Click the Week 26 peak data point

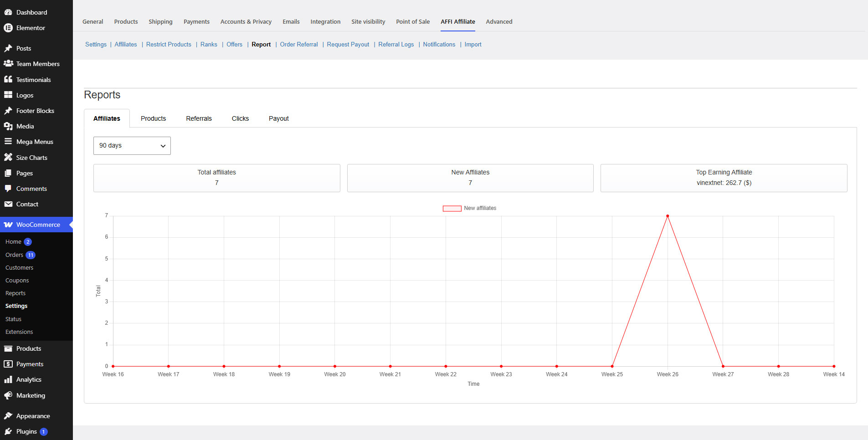click(668, 216)
